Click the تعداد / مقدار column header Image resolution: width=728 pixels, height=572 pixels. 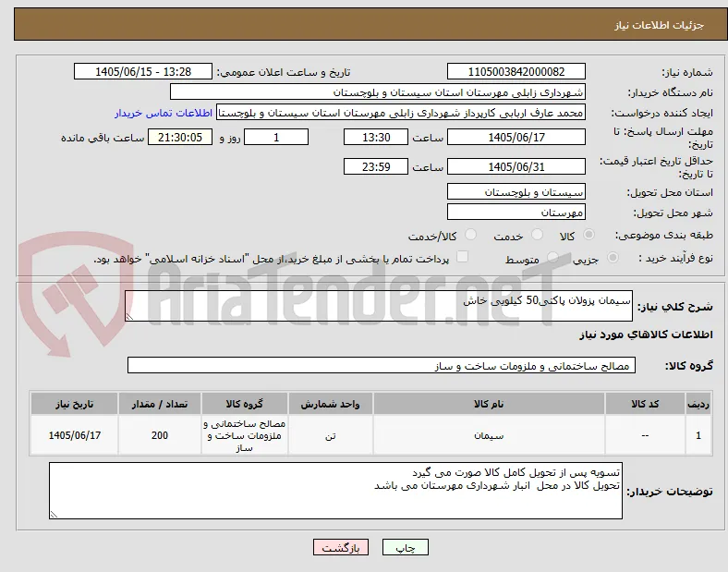click(160, 404)
